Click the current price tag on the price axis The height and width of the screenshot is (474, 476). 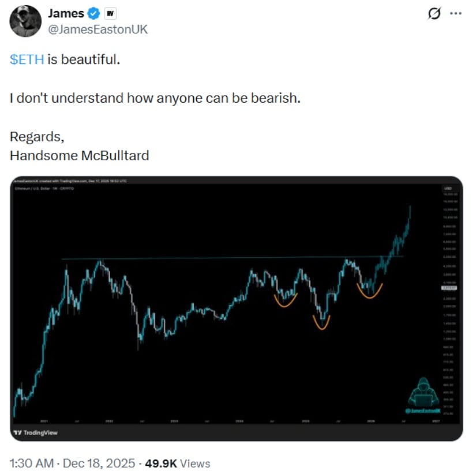coord(449,287)
